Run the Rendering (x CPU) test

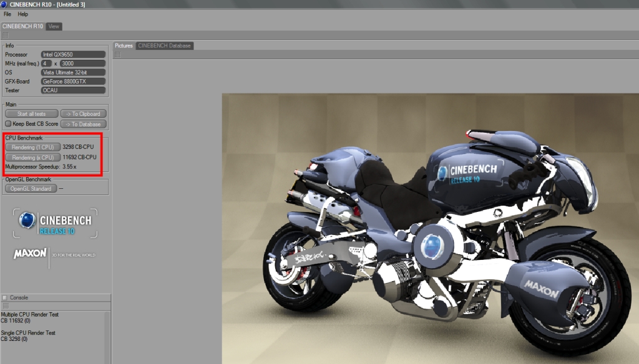click(x=32, y=157)
